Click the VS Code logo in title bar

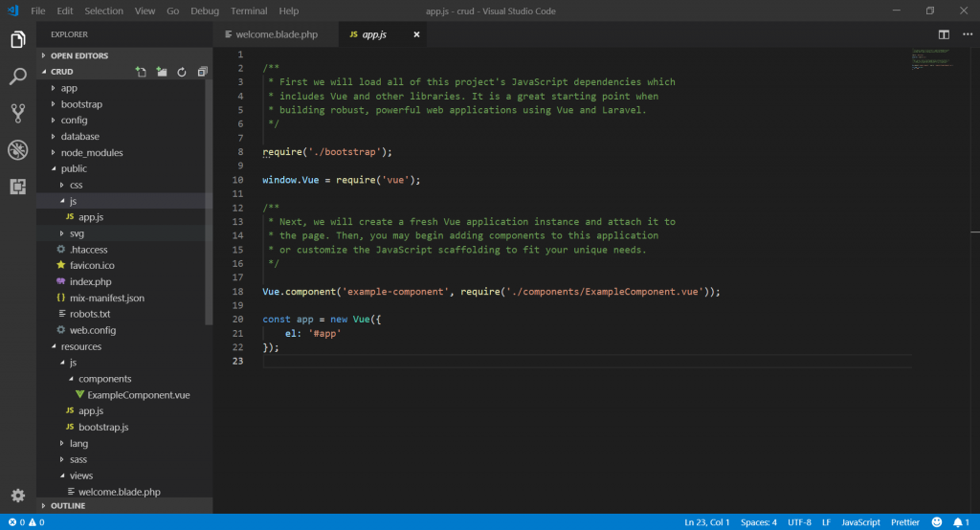tap(13, 11)
